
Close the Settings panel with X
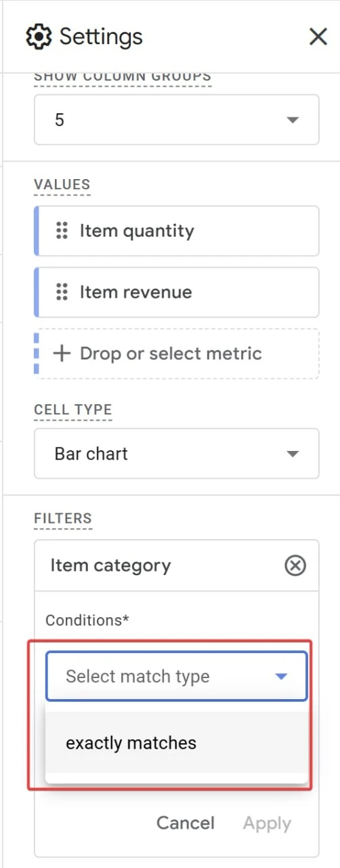(318, 37)
